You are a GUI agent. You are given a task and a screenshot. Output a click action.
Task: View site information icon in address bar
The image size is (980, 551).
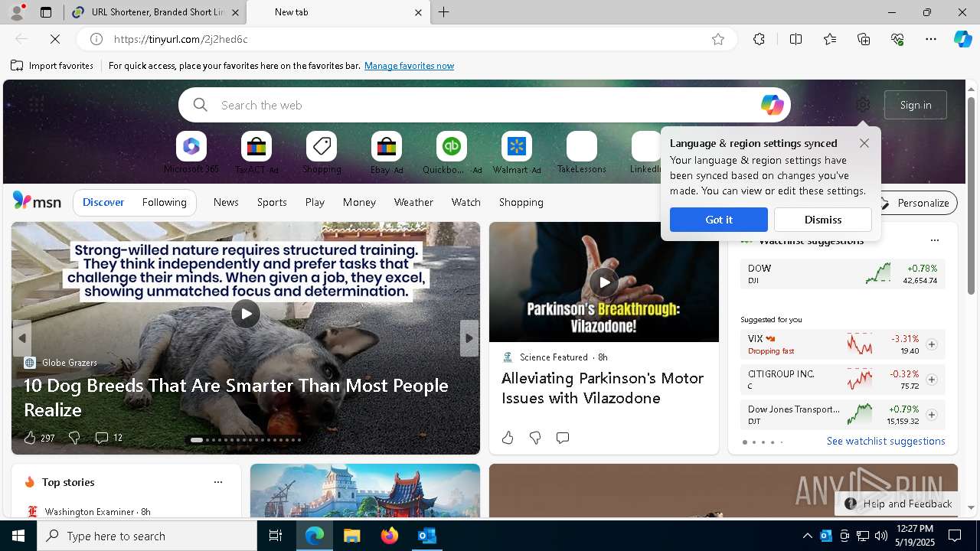point(96,39)
